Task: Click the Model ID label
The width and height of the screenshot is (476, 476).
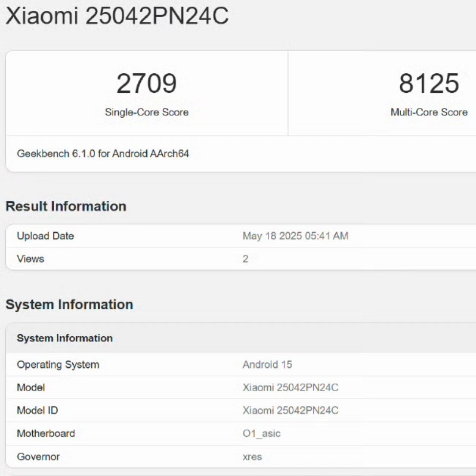Action: [37, 411]
